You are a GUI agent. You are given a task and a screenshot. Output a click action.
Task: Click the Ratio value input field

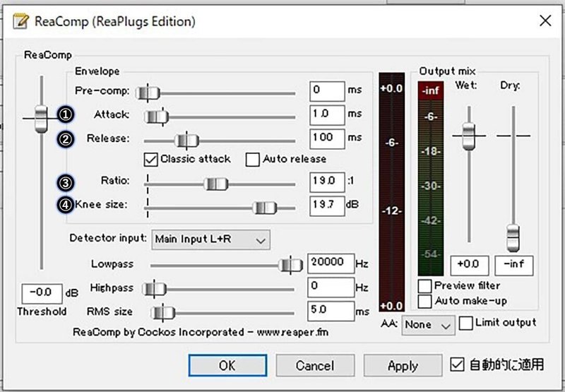click(x=327, y=182)
